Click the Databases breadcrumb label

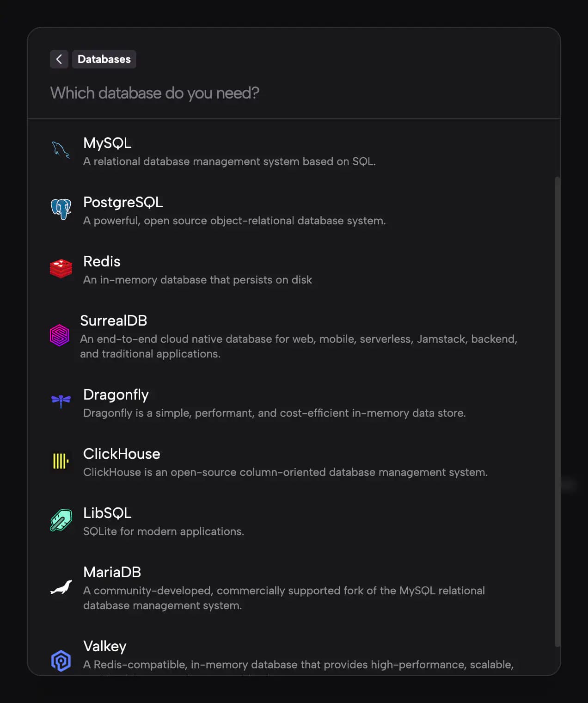pos(104,59)
